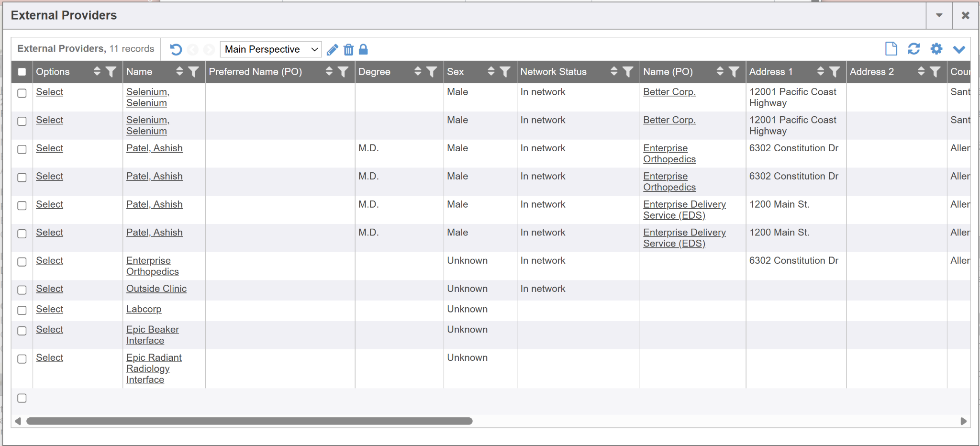
Task: Sort by the Degree column arrows
Action: pyautogui.click(x=418, y=72)
